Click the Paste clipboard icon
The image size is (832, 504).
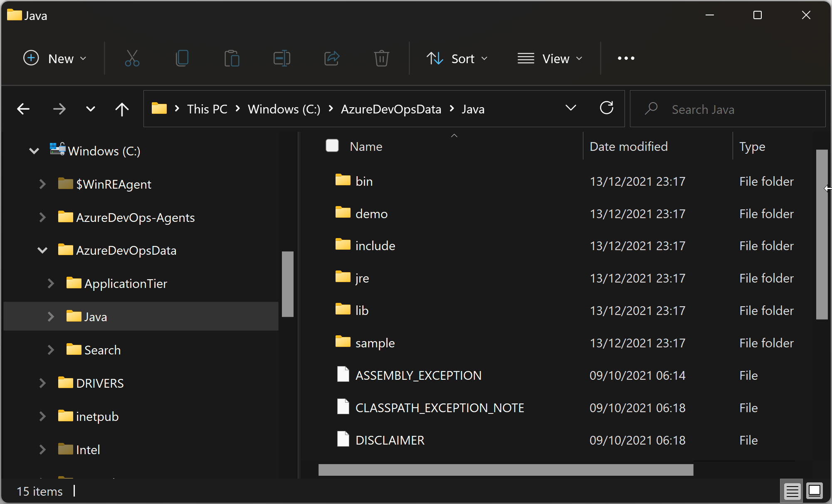(232, 59)
